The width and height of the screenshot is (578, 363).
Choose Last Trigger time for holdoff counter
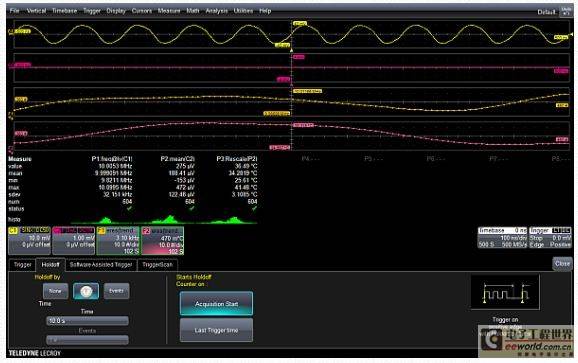(216, 330)
